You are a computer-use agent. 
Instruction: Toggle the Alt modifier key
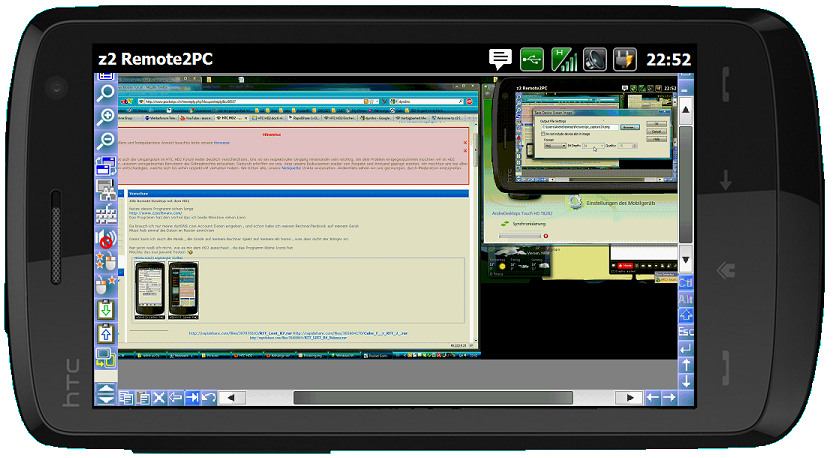click(686, 299)
